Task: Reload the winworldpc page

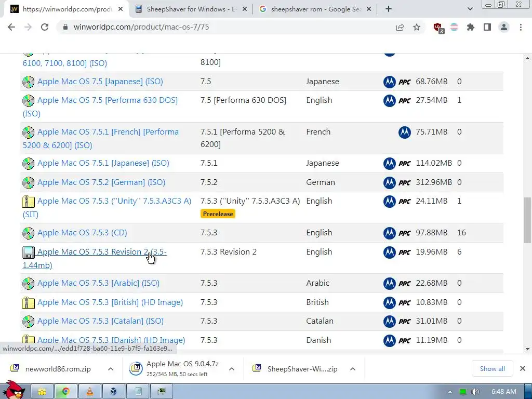Action: pos(45,27)
